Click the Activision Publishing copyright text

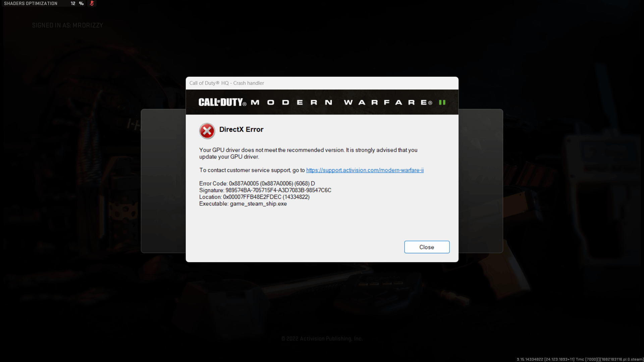tap(322, 339)
